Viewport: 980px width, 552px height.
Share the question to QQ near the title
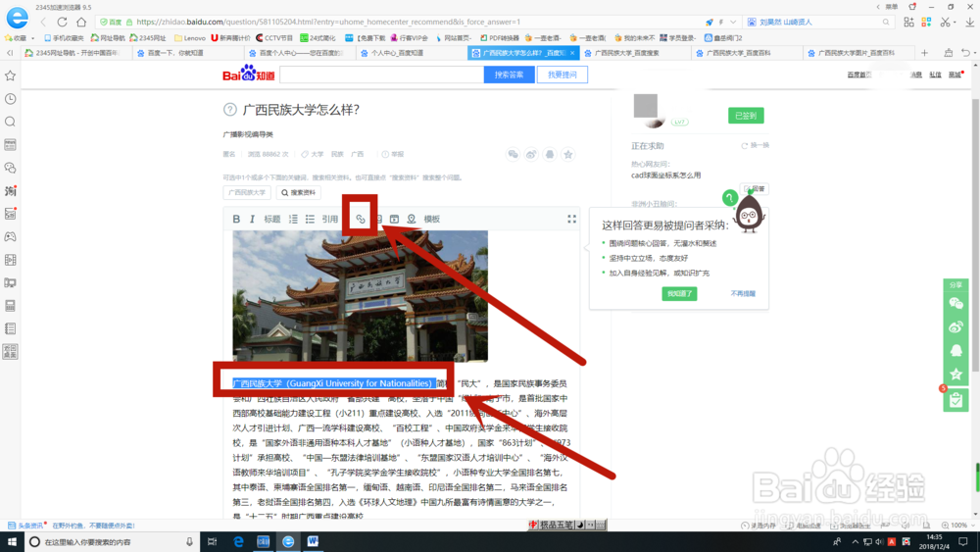coord(550,154)
